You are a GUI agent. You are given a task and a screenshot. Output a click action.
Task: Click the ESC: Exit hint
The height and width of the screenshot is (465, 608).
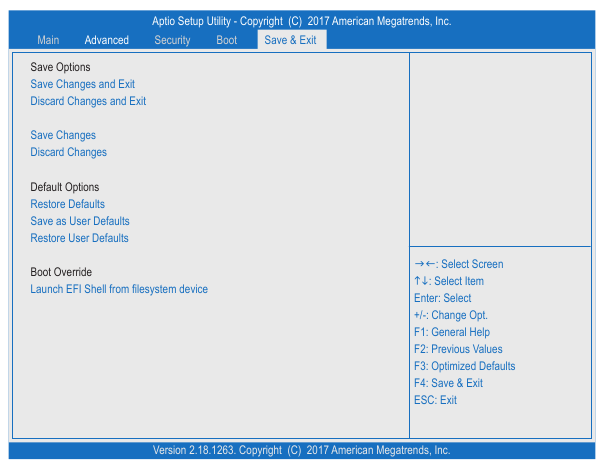point(435,400)
